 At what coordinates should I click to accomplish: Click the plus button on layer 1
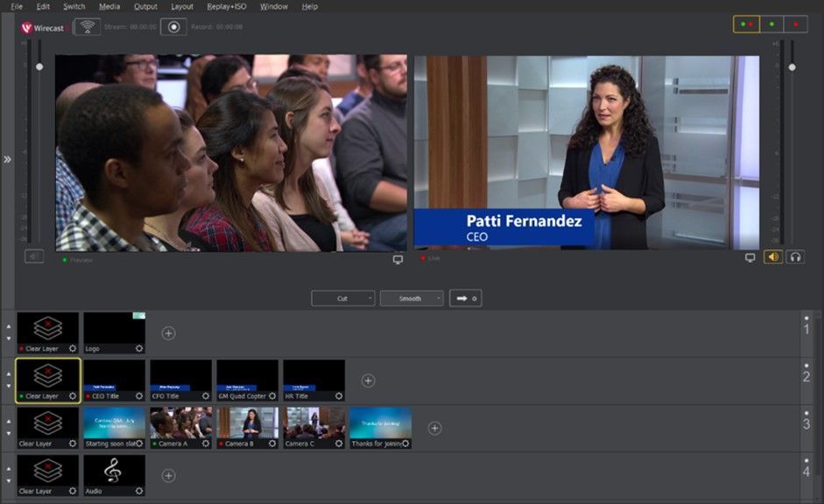pos(167,332)
